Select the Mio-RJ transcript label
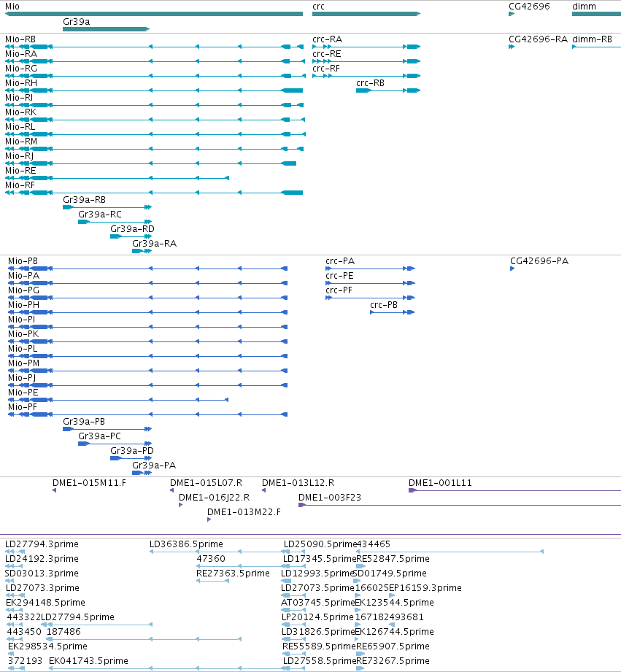This screenshot has height=672, width=621. 19,156
